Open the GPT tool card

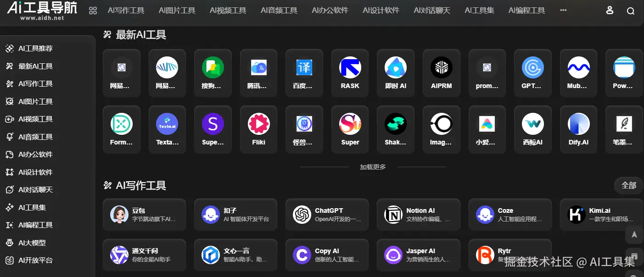[533, 73]
